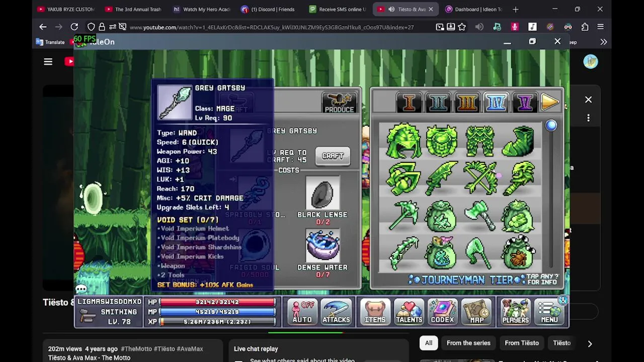Open the Items inventory
The width and height of the screenshot is (644, 362).
375,312
